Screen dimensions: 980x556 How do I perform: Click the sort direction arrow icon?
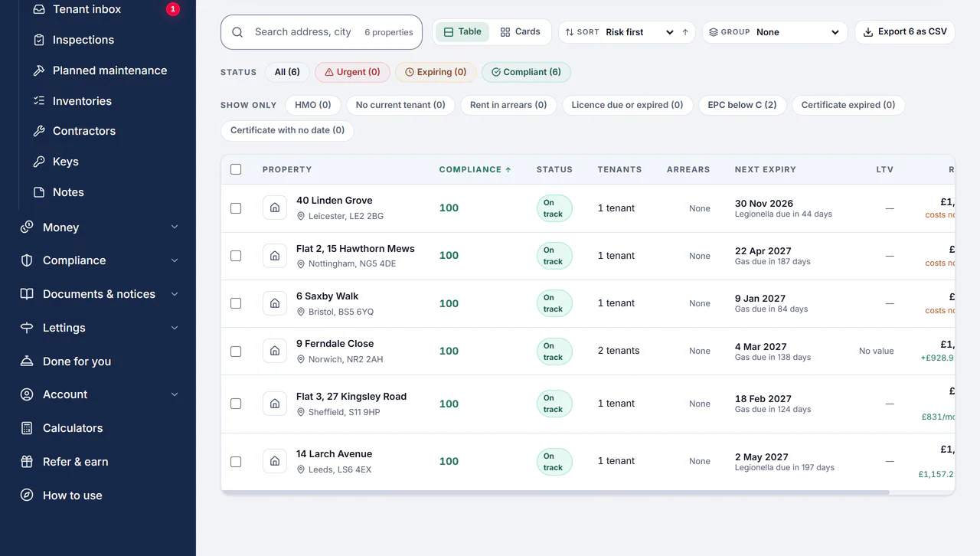tap(685, 32)
